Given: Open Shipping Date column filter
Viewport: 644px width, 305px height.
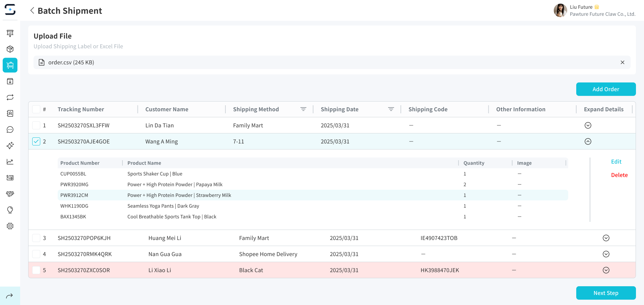Looking at the screenshot, I should [391, 109].
